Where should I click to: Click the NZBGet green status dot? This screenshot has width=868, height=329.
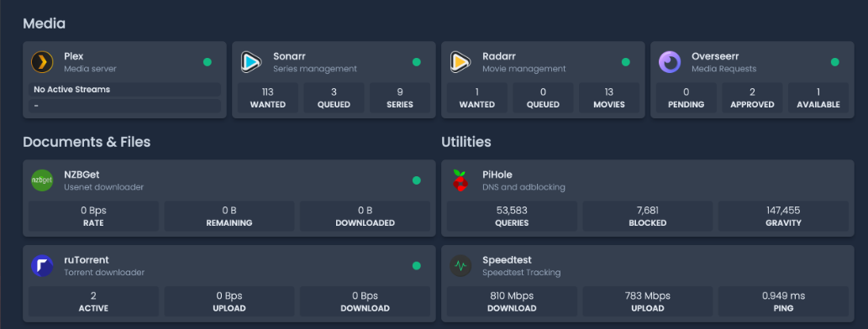pyautogui.click(x=416, y=180)
